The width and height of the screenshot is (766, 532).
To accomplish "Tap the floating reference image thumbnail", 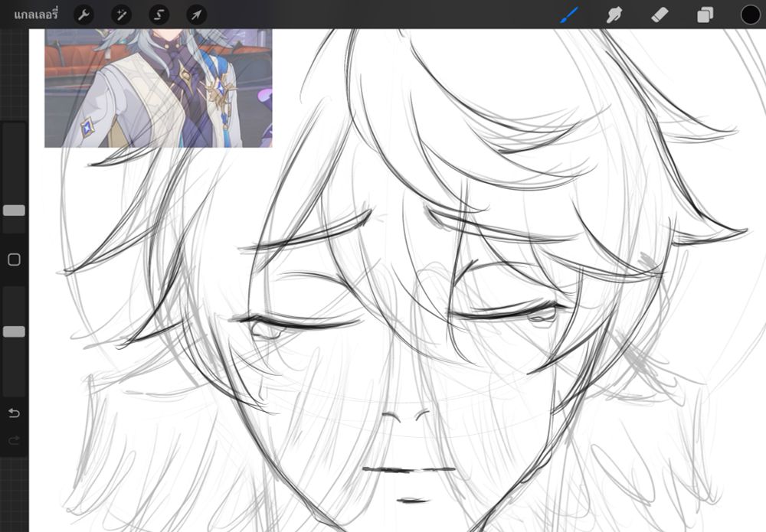I will coord(159,88).
